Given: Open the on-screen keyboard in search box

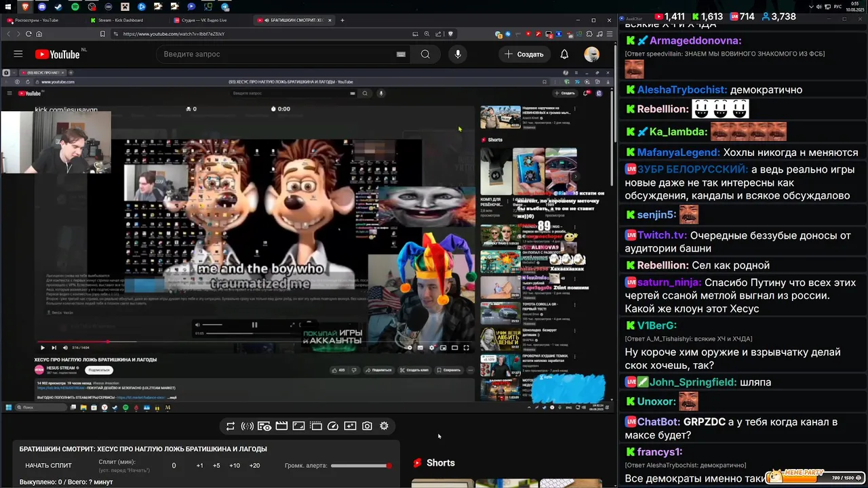Looking at the screenshot, I should pyautogui.click(x=401, y=54).
